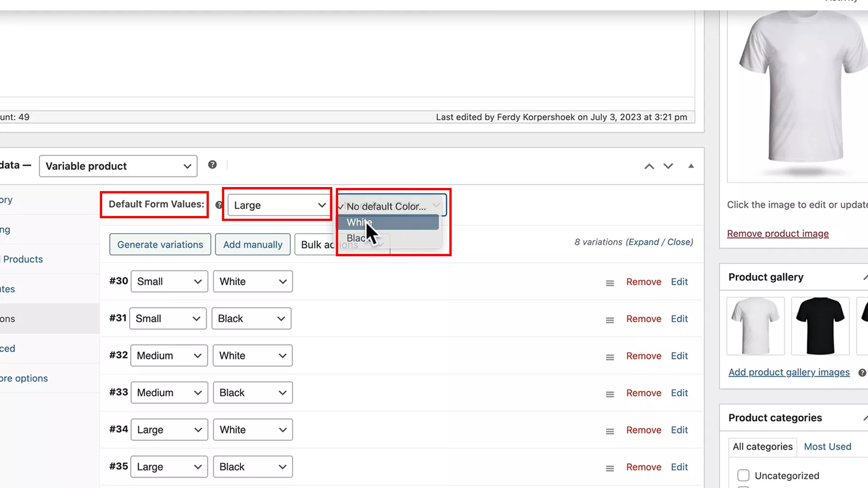Check the Uncategorized category checkbox
Image resolution: width=868 pixels, height=488 pixels.
743,475
